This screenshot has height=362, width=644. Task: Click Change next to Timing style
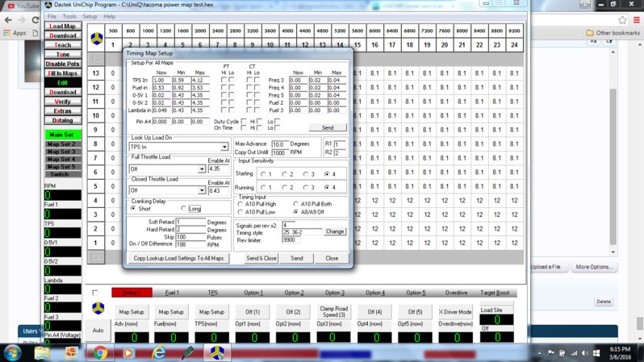click(335, 231)
